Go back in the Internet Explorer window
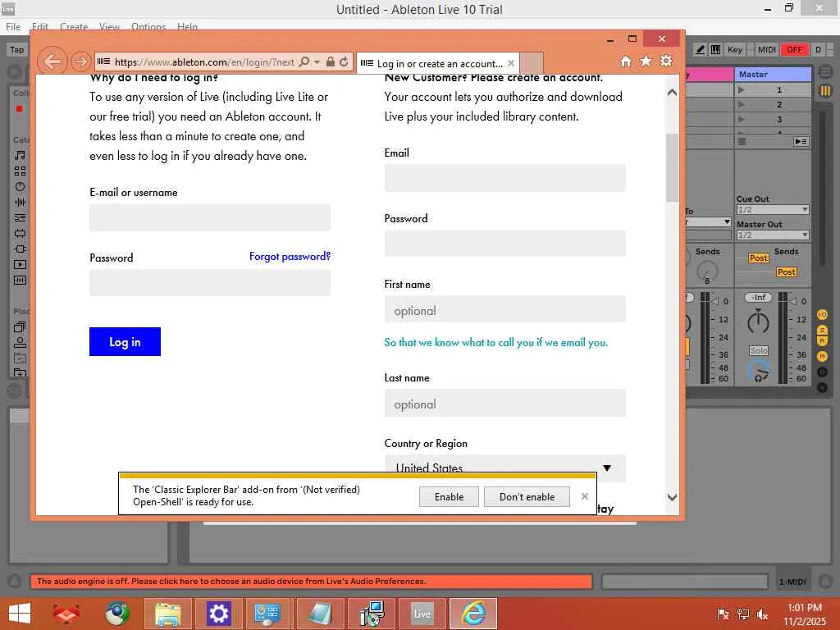The height and width of the screenshot is (630, 840). coord(52,62)
